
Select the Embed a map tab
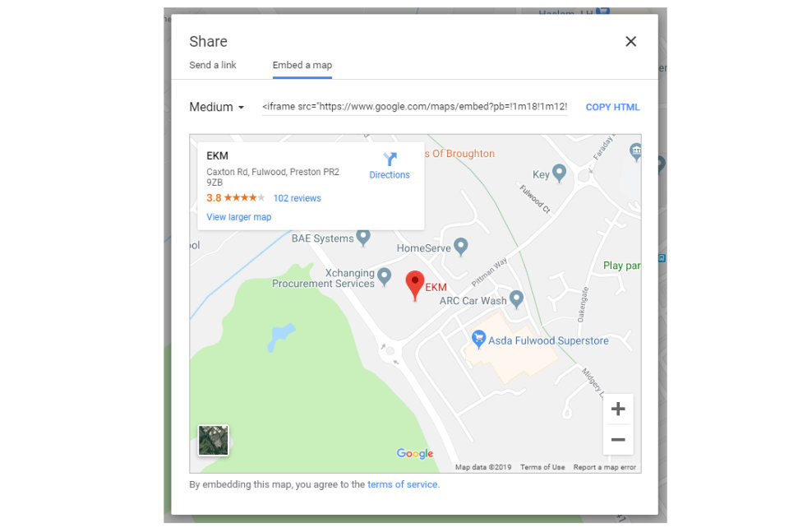[x=302, y=65]
